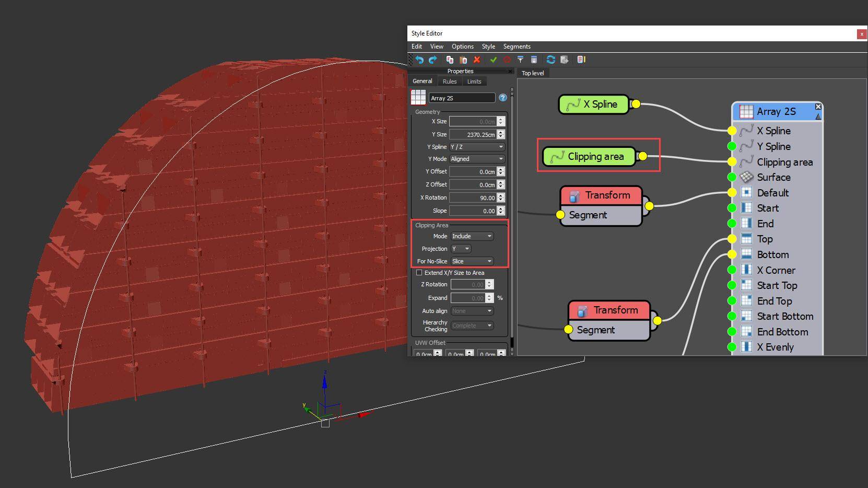The image size is (868, 488).
Task: Copy the selected node
Action: (x=450, y=59)
